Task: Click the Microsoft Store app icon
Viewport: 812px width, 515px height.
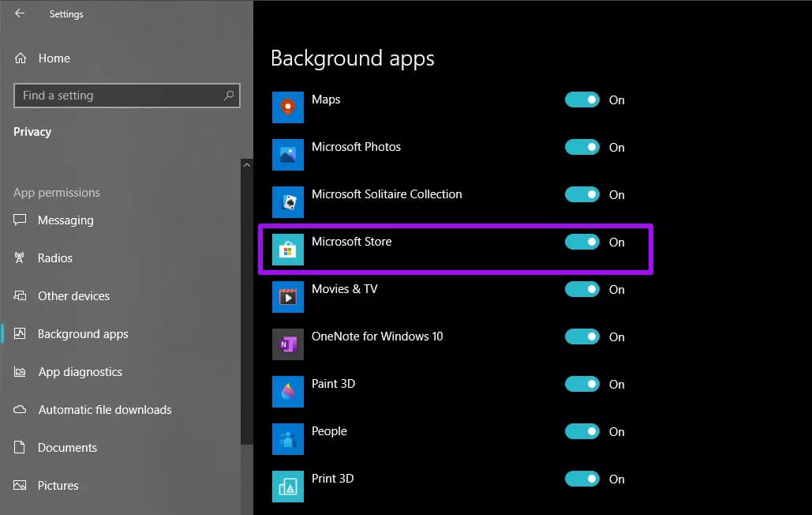Action: (287, 250)
